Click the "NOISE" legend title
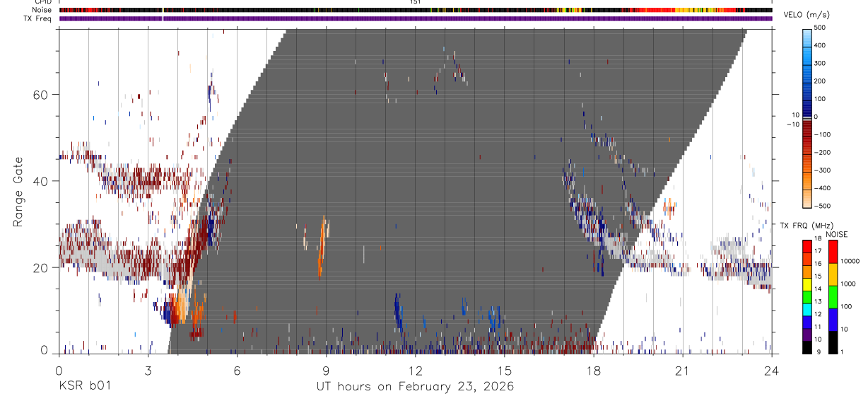This screenshot has height=401, width=868. point(837,234)
